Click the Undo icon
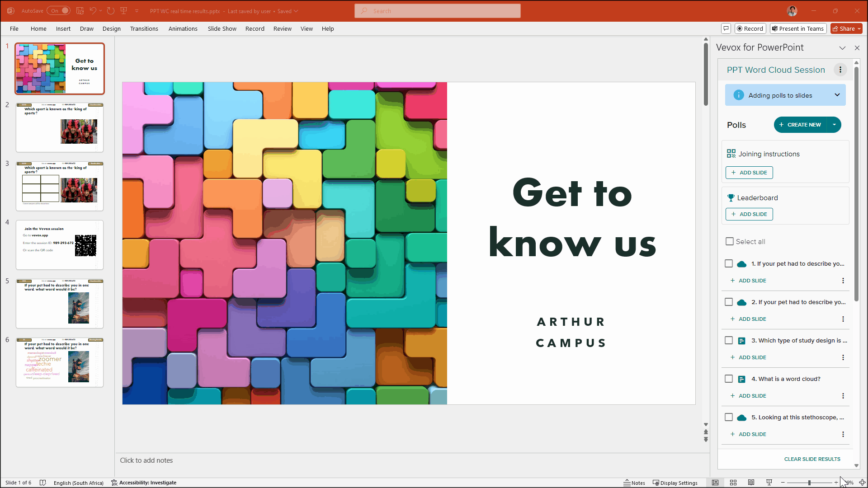 click(93, 11)
